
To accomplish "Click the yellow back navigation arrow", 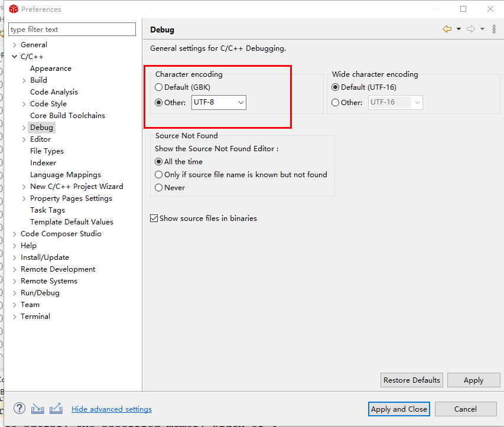I will [x=447, y=29].
